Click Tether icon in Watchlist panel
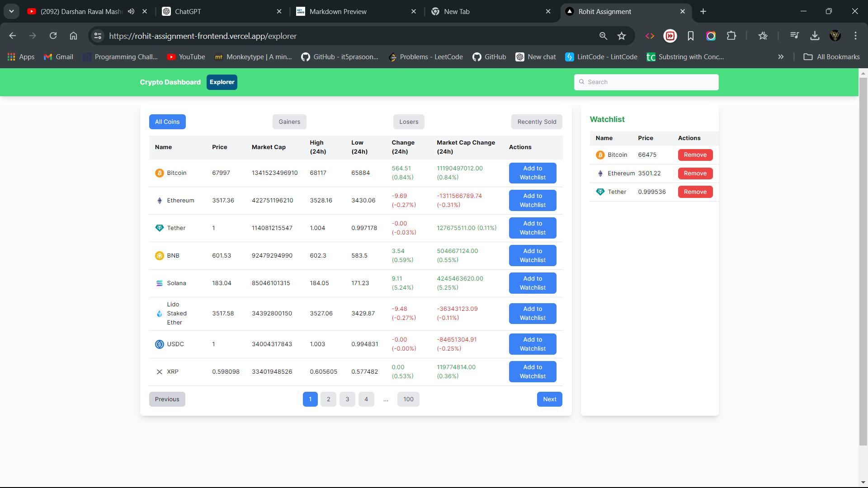This screenshot has height=488, width=868. 600,192
